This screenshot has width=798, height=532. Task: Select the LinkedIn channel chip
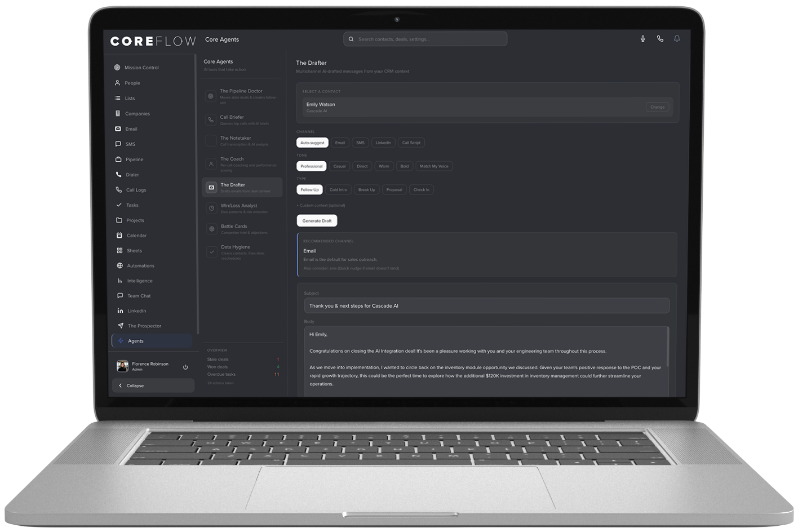click(383, 143)
